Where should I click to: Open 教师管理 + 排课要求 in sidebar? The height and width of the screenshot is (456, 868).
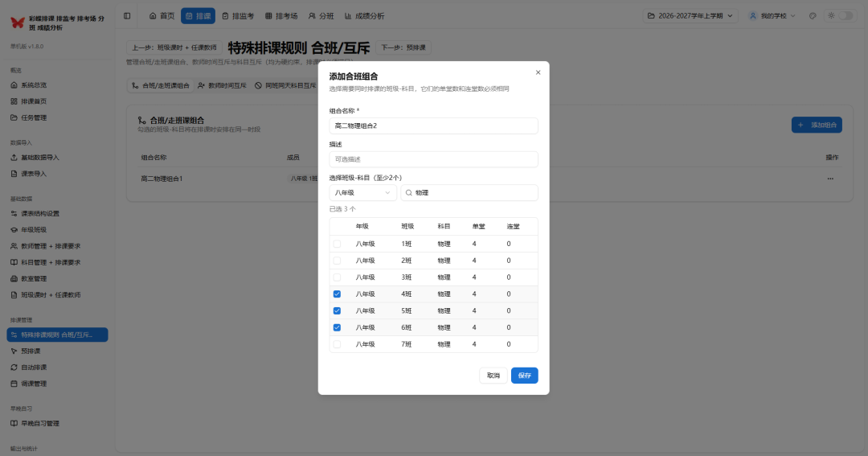[x=57, y=246]
